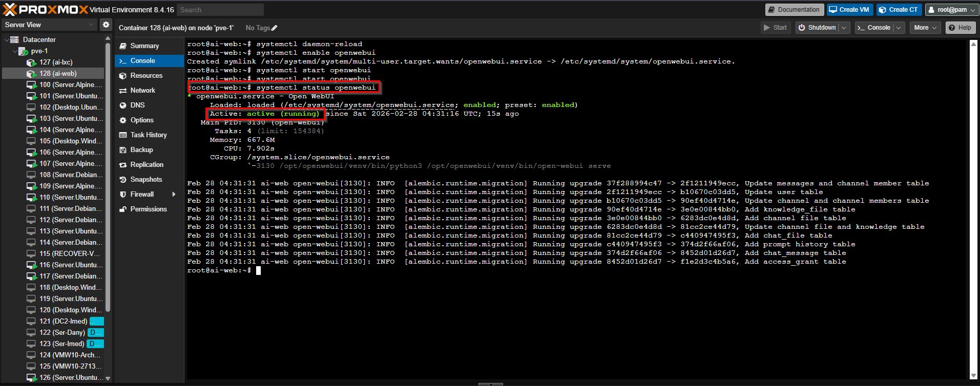Click into the top Search field
980x386 pixels.
220,10
